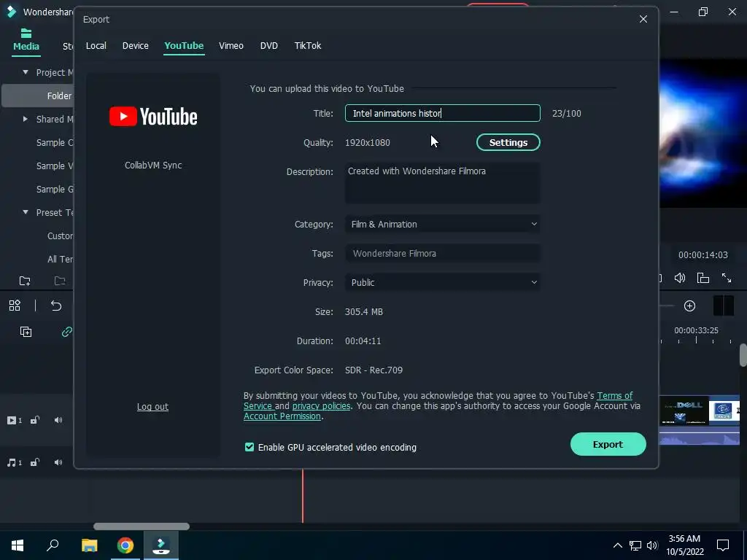Open File Explorer from the taskbar
The image size is (747, 560).
(89, 545)
